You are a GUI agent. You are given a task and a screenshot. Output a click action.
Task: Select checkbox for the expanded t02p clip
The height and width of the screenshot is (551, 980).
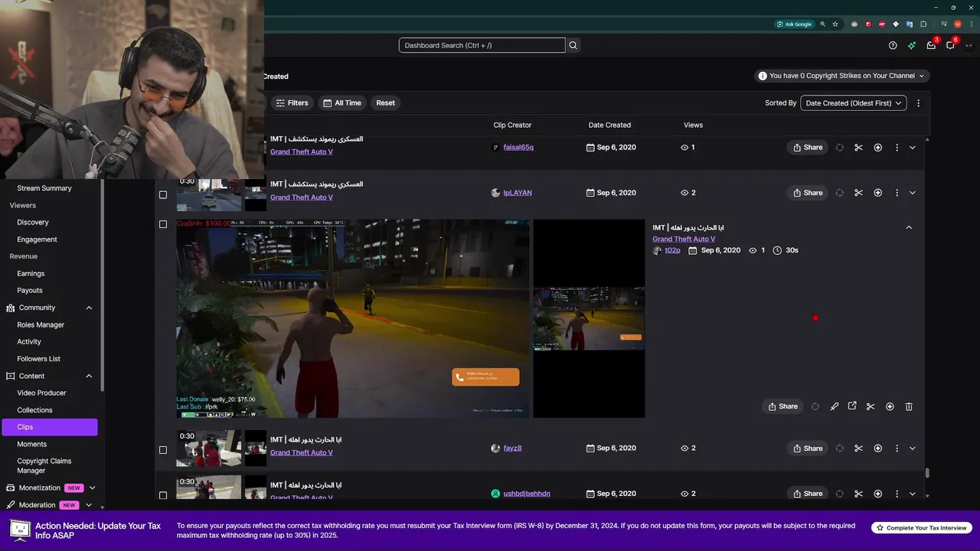162,224
